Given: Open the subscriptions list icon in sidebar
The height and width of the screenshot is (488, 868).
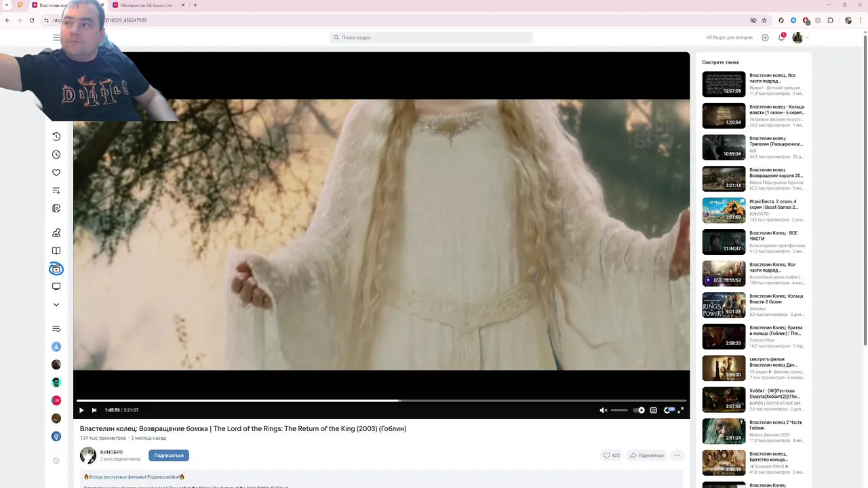Looking at the screenshot, I should 56,329.
